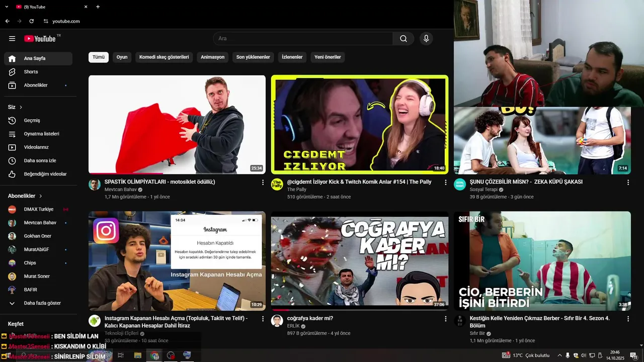Screen dimensions: 644x362
Task: Open Instagram Kapanan Hesabı Açma thumbnail
Action: 177,261
